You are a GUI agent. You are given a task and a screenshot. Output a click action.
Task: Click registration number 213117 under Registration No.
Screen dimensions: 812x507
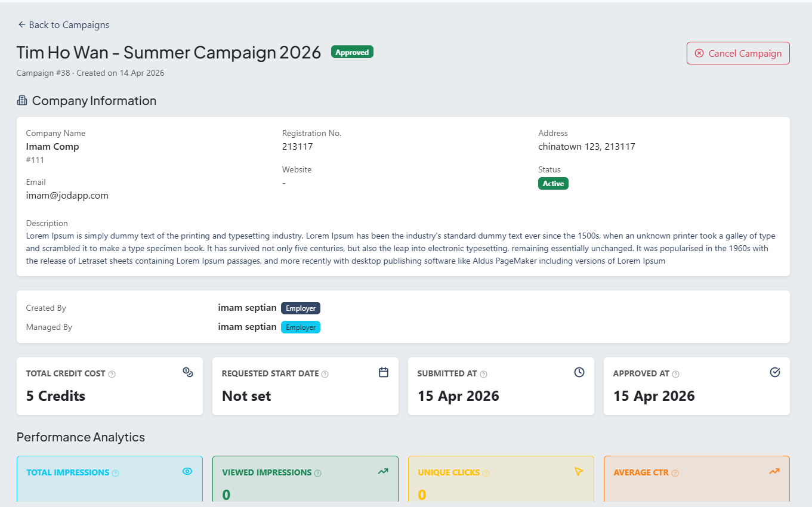coord(297,147)
